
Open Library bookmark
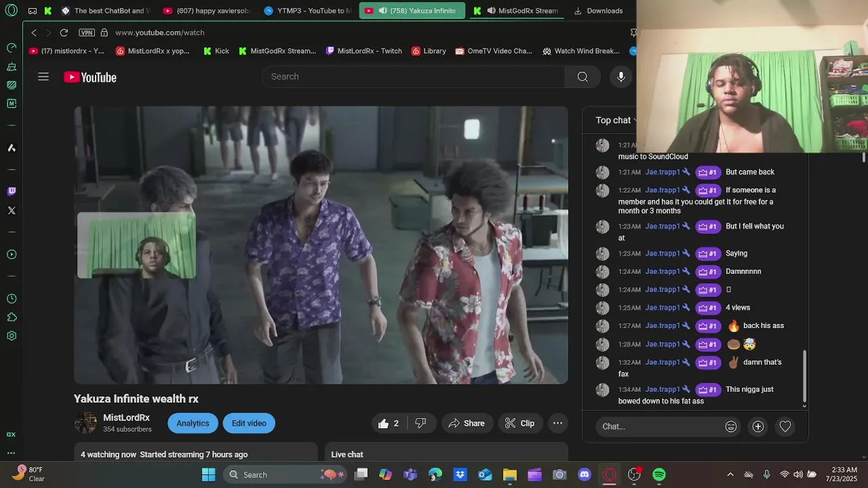tap(429, 51)
